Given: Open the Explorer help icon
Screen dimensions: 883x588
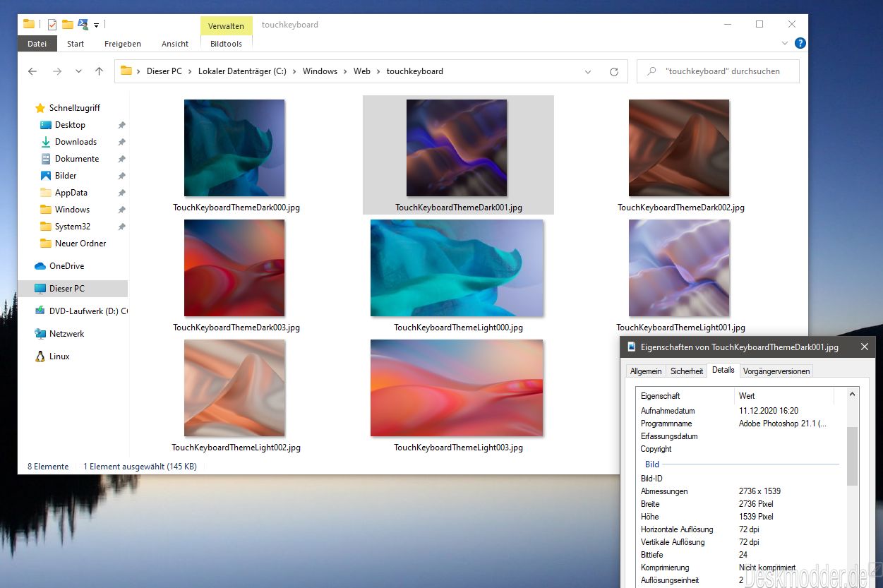Looking at the screenshot, I should [x=800, y=43].
